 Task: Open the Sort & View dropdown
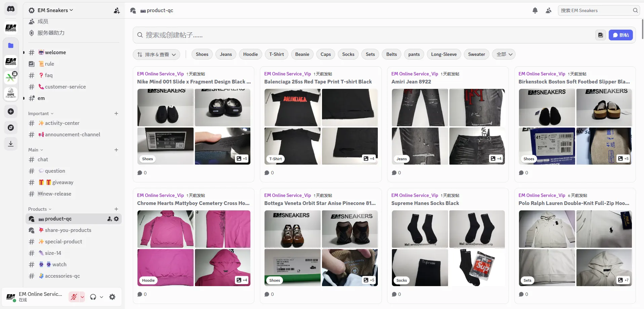pyautogui.click(x=157, y=55)
